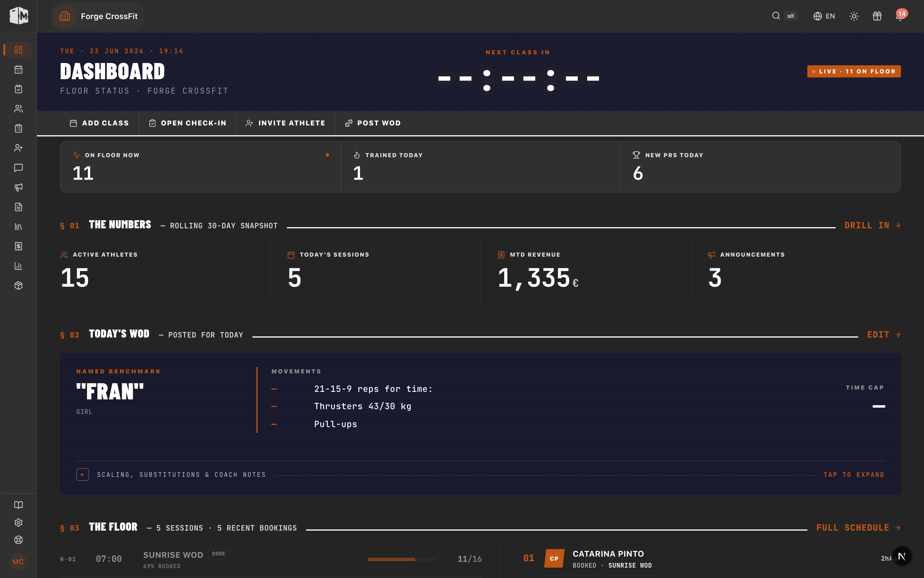This screenshot has height=578, width=924.
Task: Open the document page icon in sidebar
Action: coord(18,207)
